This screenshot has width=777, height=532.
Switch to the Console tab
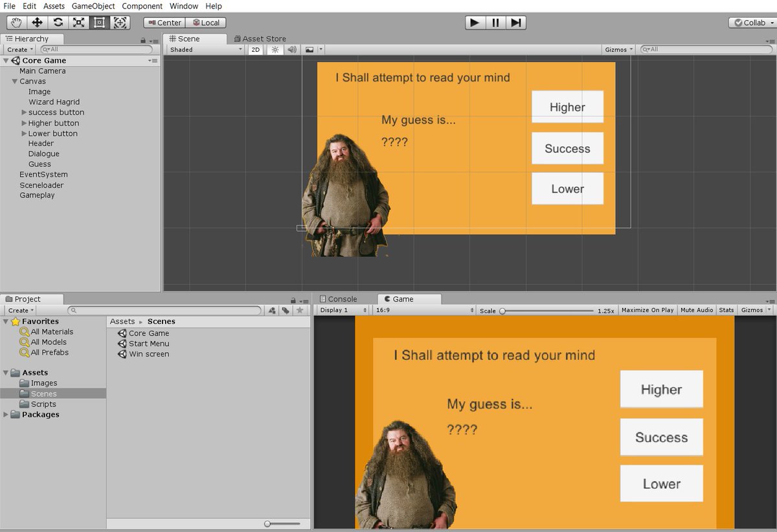click(338, 299)
